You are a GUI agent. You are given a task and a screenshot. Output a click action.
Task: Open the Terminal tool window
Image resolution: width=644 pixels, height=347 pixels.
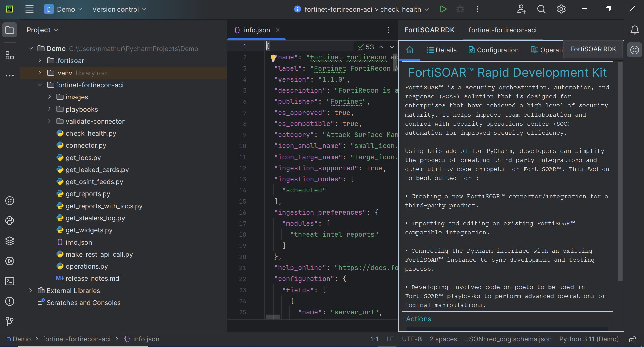coord(10,281)
